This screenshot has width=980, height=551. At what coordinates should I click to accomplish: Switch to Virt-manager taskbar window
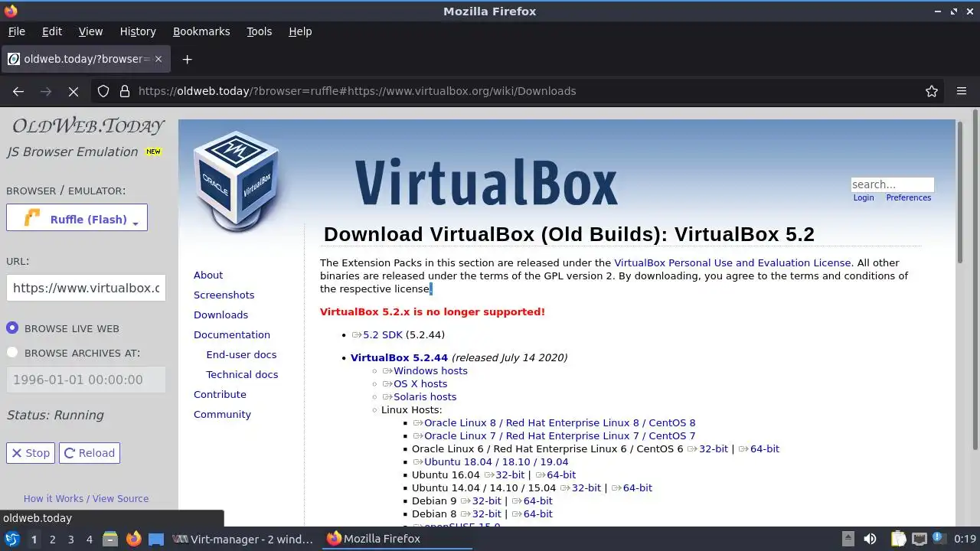[243, 539]
